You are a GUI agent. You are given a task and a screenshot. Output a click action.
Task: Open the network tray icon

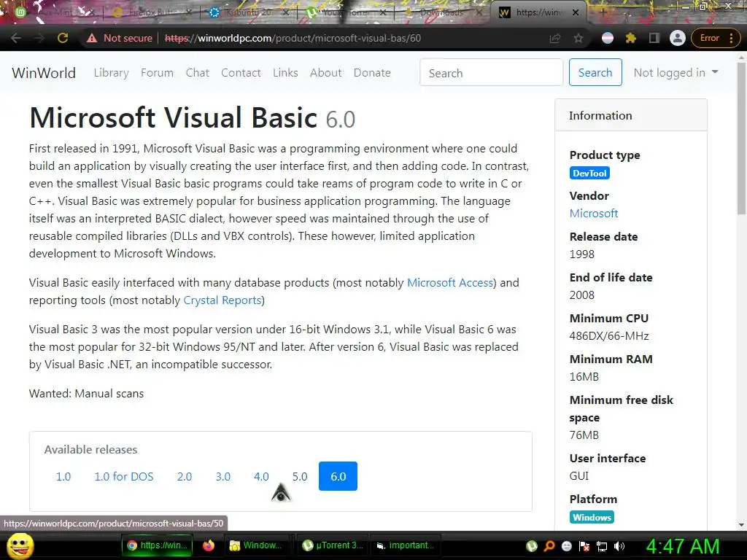click(x=602, y=546)
